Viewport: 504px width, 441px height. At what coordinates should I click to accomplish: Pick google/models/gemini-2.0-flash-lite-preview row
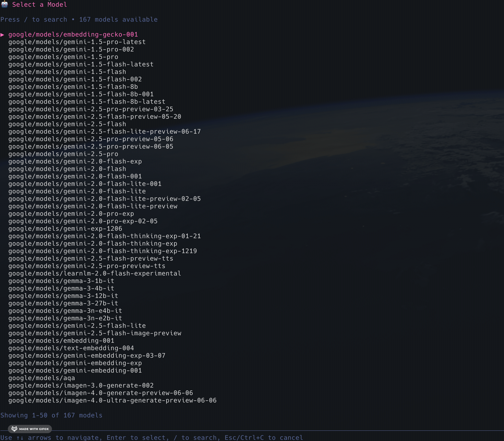coord(93,206)
